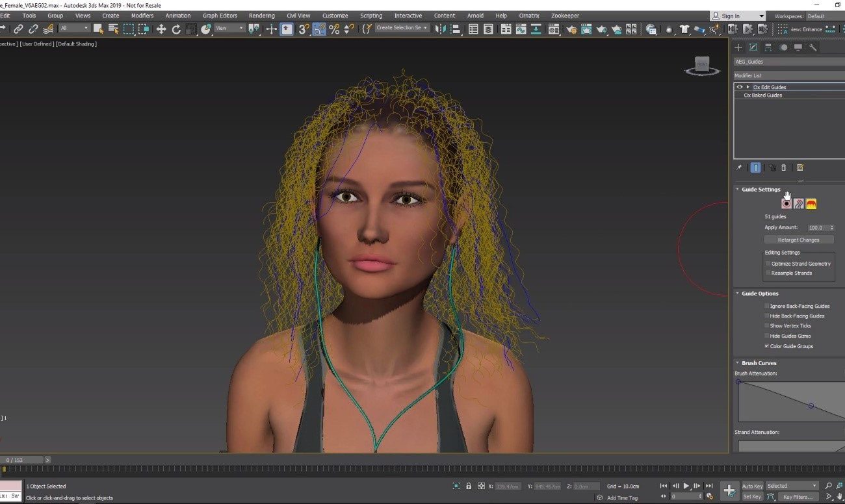Toggle Percent Snap button
The height and width of the screenshot is (504, 845).
pos(334,29)
